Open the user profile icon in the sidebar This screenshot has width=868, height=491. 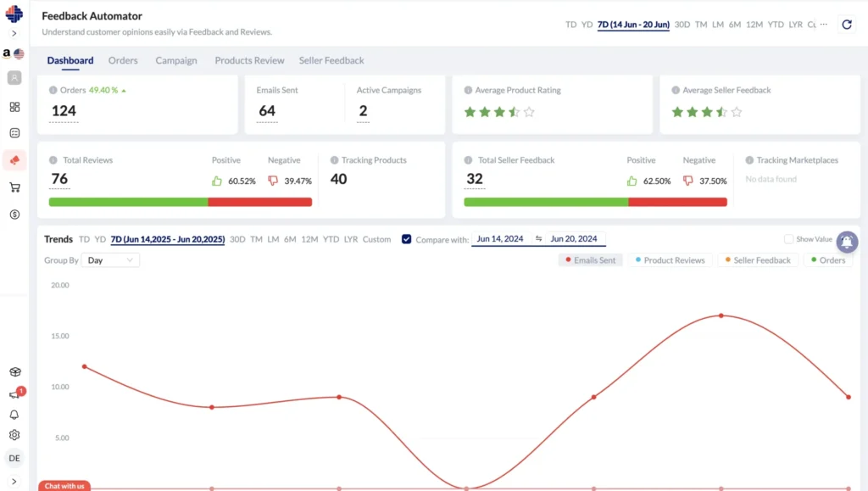tap(14, 78)
